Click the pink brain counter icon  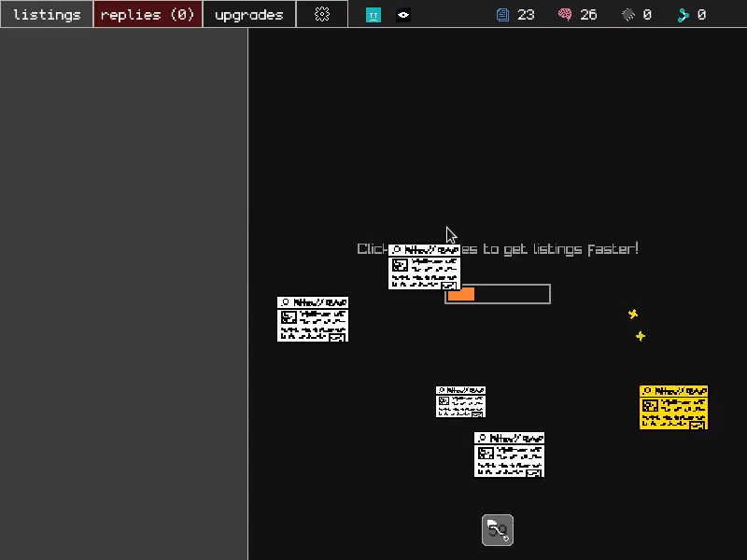pyautogui.click(x=565, y=15)
